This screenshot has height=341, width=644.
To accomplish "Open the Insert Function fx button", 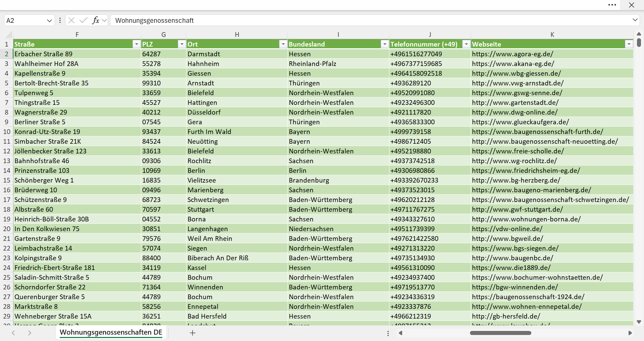I will click(x=96, y=20).
